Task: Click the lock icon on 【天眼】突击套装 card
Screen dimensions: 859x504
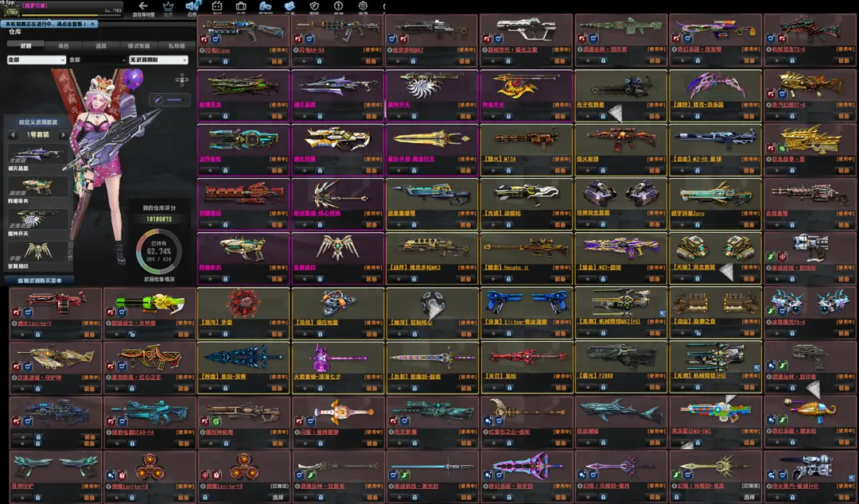Action: point(697,279)
